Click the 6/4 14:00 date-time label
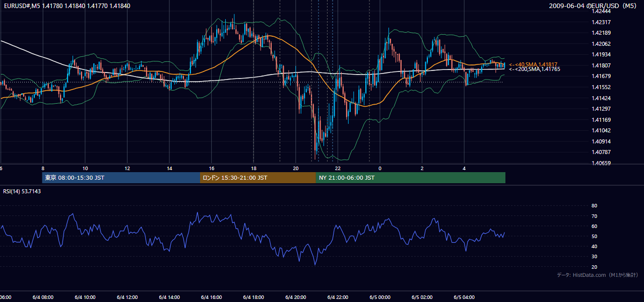 [169, 297]
